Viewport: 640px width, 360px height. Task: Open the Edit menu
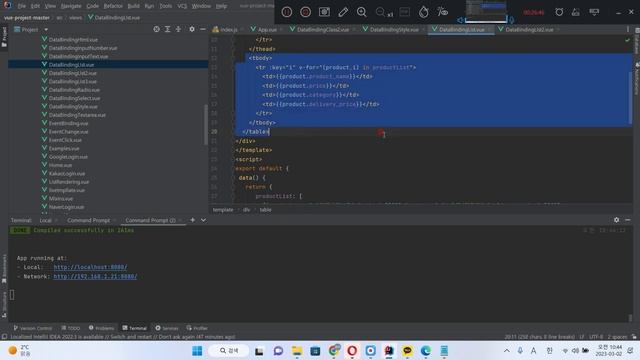pyautogui.click(x=35, y=6)
